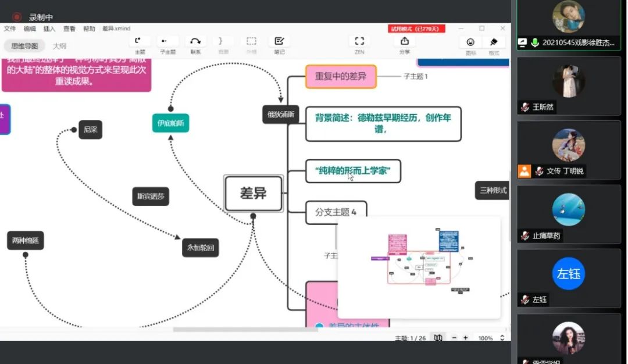Toggle the mini map overview icon

438,338
